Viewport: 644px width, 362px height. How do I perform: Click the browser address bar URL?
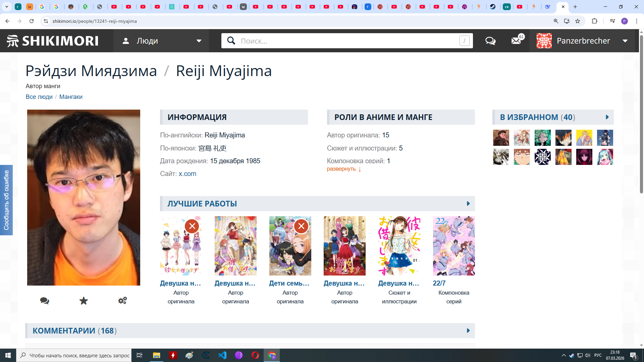coord(95,21)
